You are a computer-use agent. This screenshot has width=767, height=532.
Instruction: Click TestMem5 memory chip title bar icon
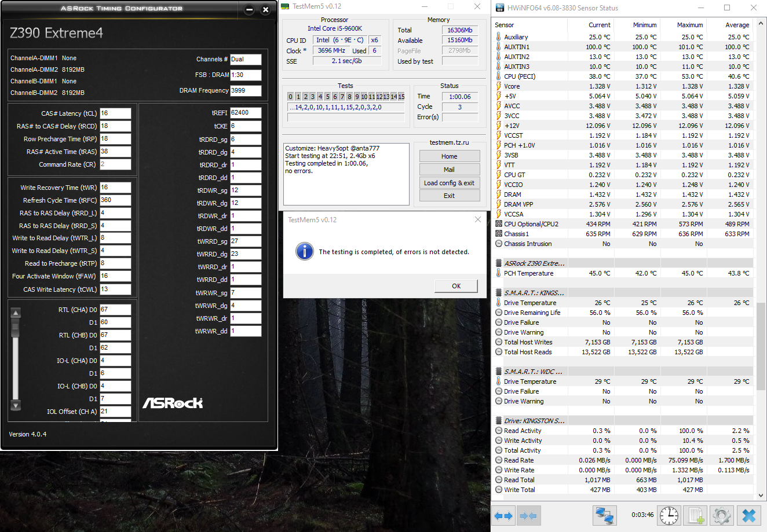[x=285, y=6]
